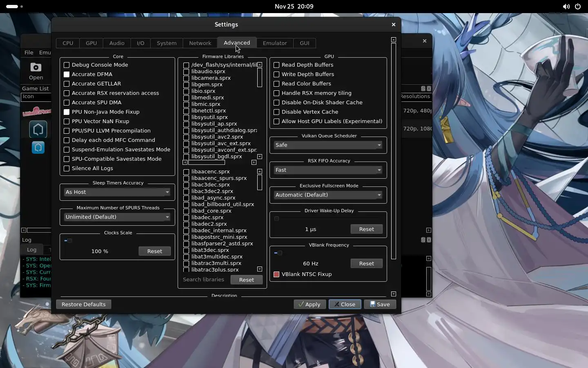Open Sleep Timers Accuracy dropdown
Screen dimensions: 588x368
(x=117, y=192)
